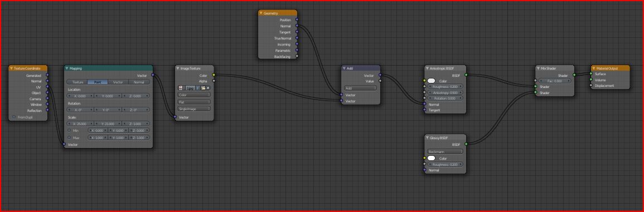Collapse the Geometry node
644x212 pixels.
pos(261,13)
